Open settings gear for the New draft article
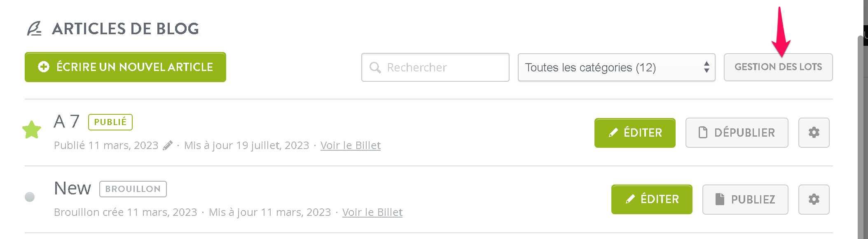 814,199
